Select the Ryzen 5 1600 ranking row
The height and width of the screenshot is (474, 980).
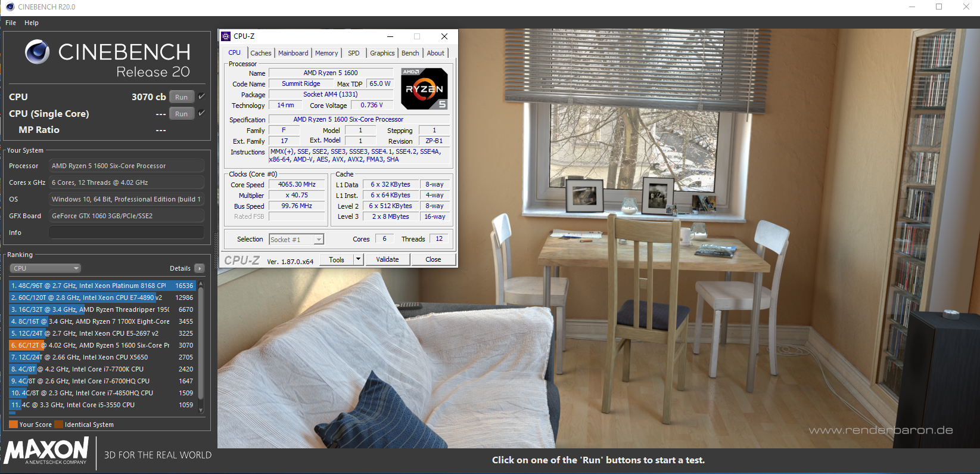pyautogui.click(x=102, y=345)
